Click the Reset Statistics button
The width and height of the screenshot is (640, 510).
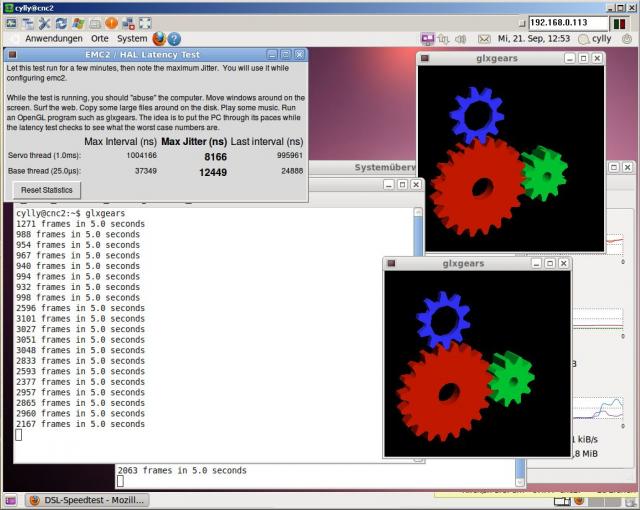click(x=47, y=190)
